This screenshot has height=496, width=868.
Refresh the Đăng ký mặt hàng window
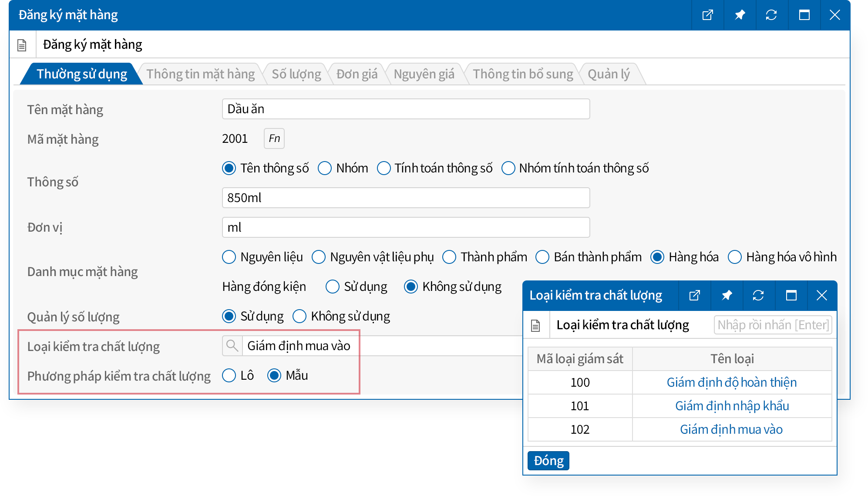[x=771, y=15]
